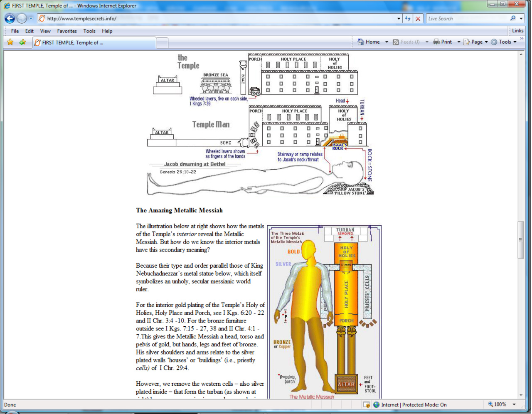Open the Edit menu
Viewport: 532px width, 414px height.
click(29, 31)
